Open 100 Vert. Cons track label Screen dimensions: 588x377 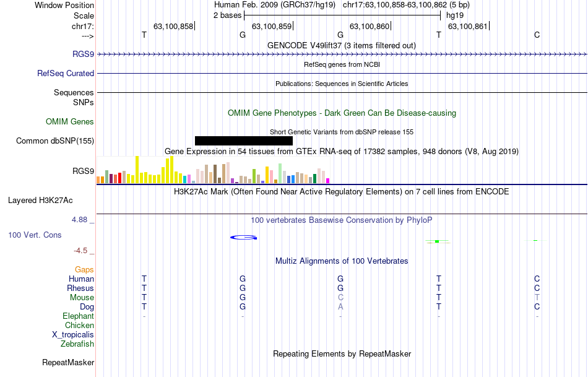click(x=35, y=235)
